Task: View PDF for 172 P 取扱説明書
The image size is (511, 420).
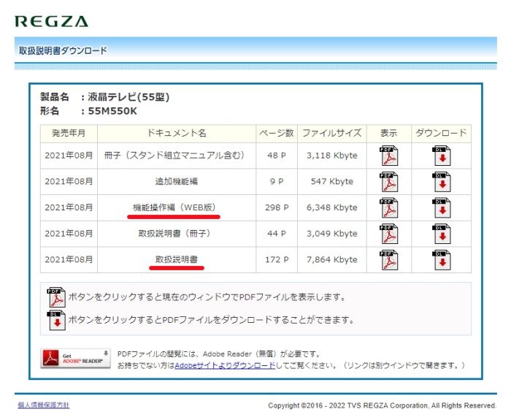Action: click(389, 260)
